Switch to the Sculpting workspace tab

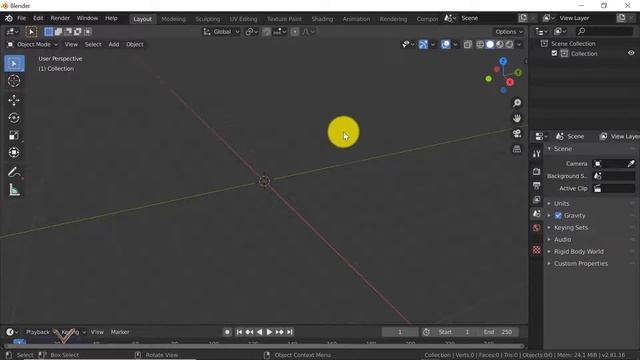207,19
